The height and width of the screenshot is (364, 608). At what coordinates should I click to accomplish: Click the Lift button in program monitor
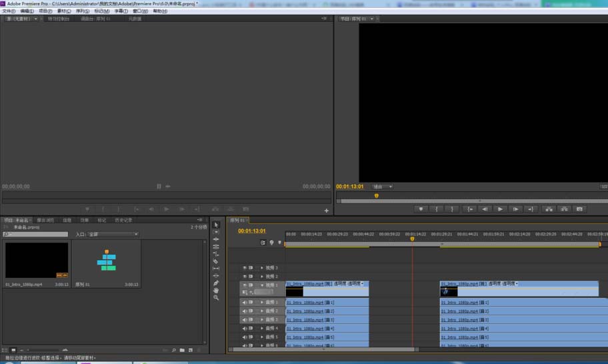coord(549,209)
